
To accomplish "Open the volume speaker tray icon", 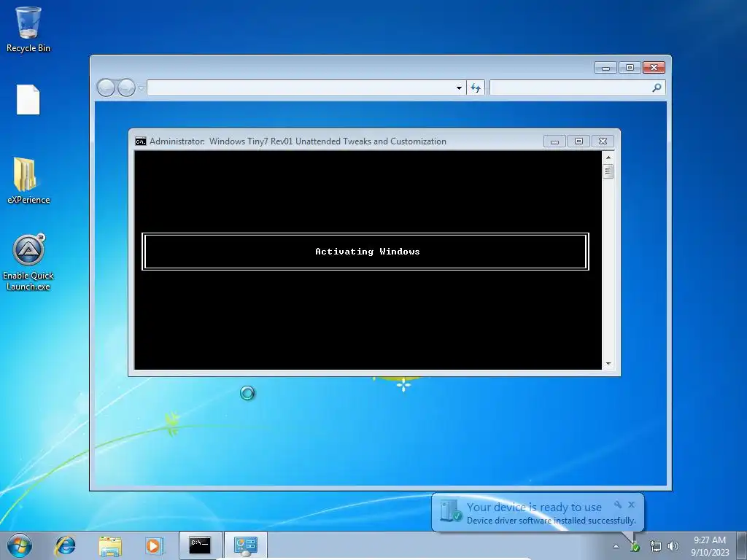I will 673,546.
